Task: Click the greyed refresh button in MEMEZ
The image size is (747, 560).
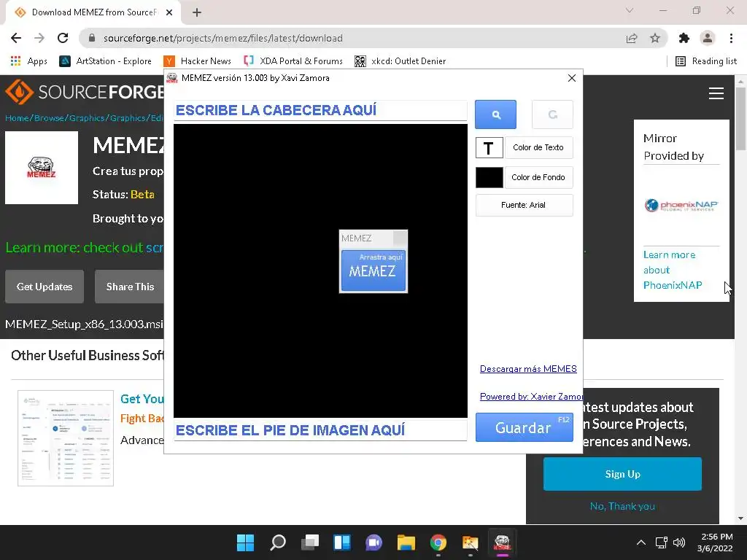Action: pos(552,114)
